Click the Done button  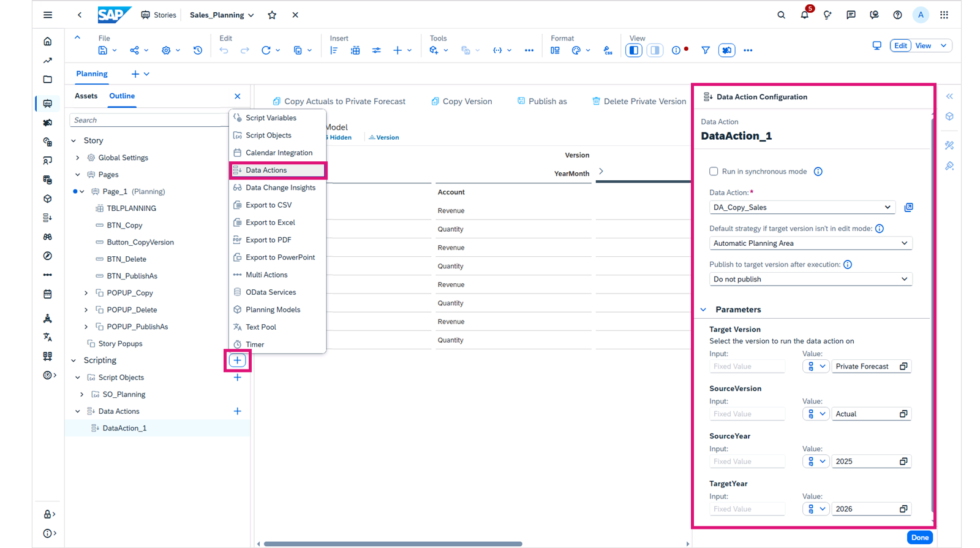tap(920, 538)
